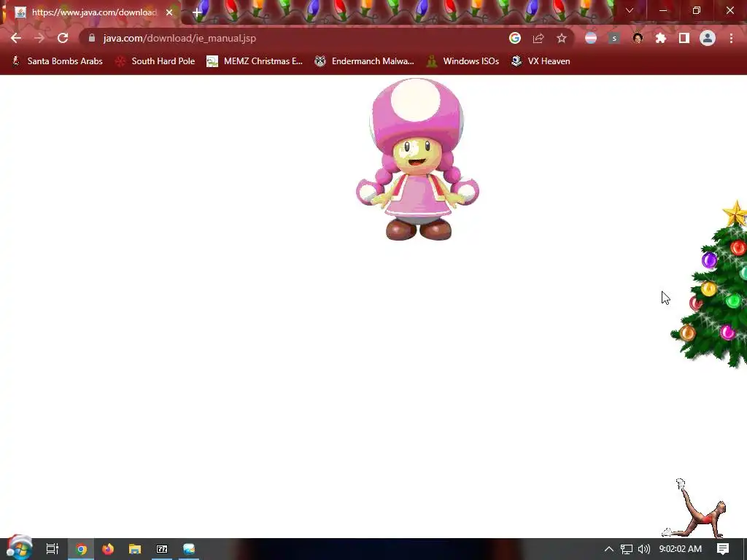Open the South Hard Pole bookmark
The image size is (747, 560).
point(155,61)
